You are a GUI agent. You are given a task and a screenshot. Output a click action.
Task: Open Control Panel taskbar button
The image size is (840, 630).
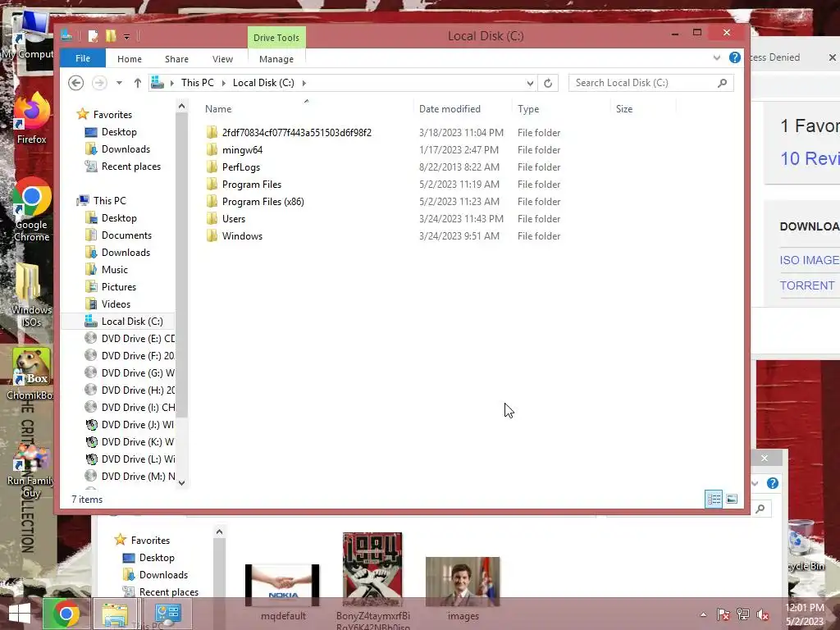(x=167, y=614)
